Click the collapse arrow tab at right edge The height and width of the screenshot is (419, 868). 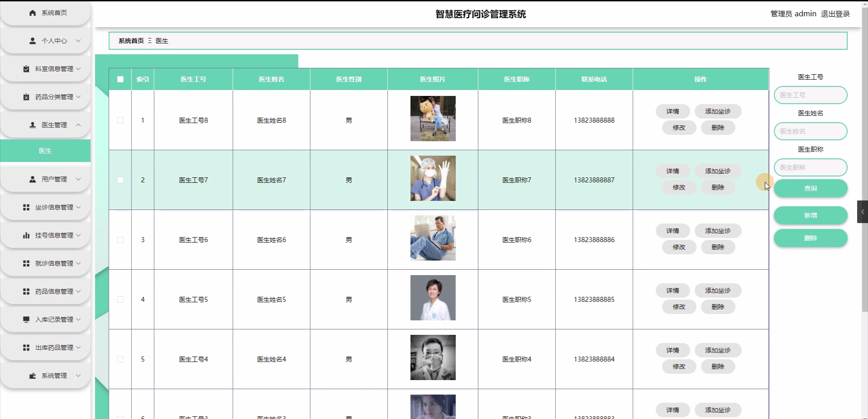pyautogui.click(x=863, y=212)
